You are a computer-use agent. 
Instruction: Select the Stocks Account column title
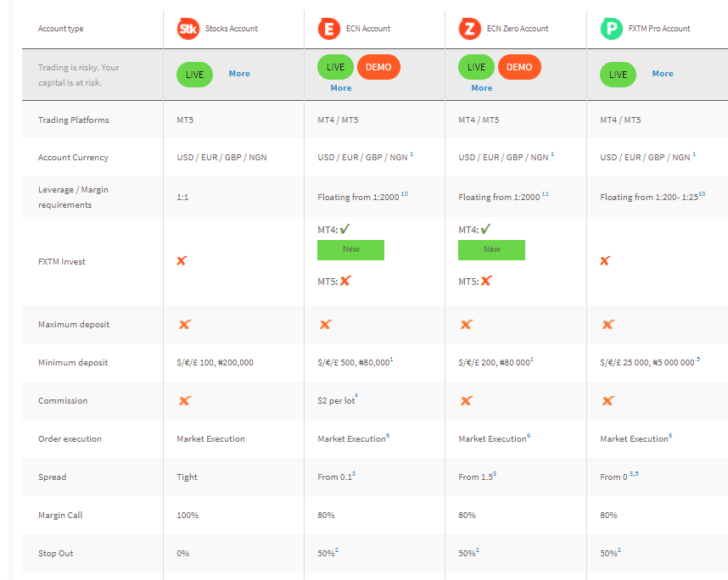coord(232,29)
